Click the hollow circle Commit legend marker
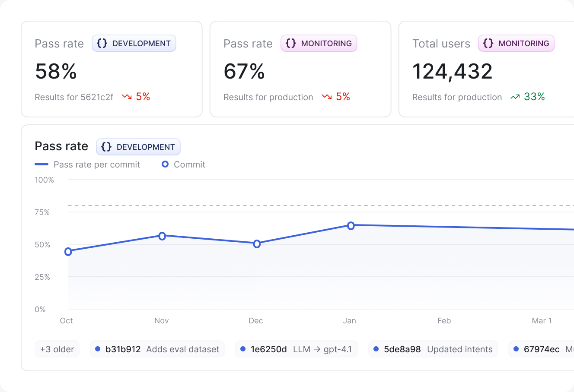Screen dimensions: 574x392 coord(165,164)
